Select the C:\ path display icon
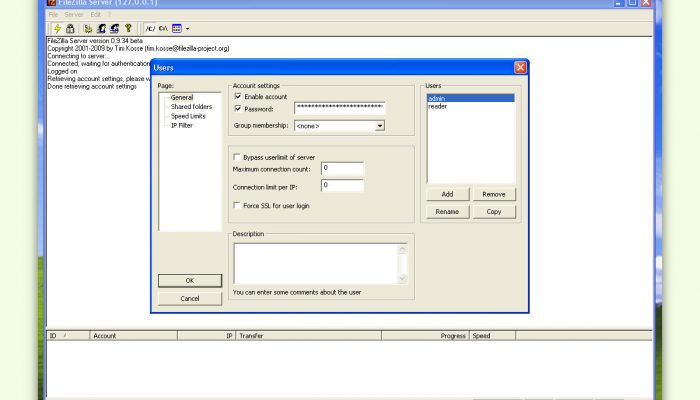 [x=163, y=29]
